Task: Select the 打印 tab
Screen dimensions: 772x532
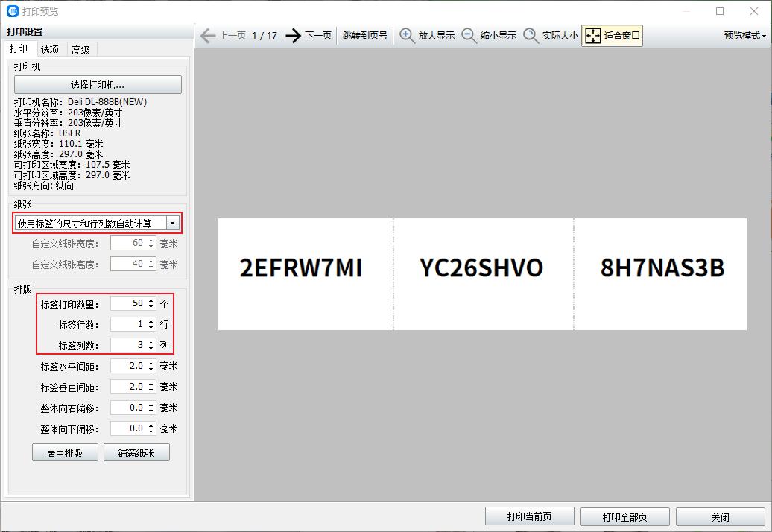Action: [18, 48]
